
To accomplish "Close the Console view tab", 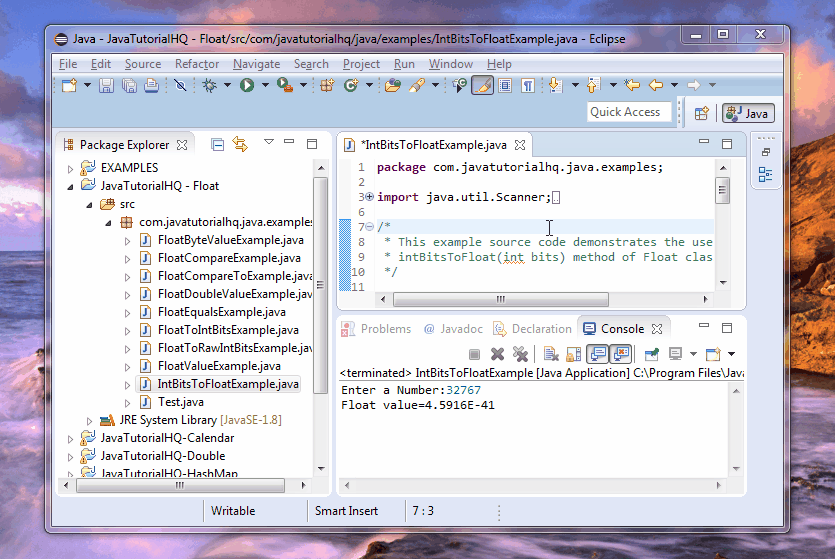I will (657, 329).
